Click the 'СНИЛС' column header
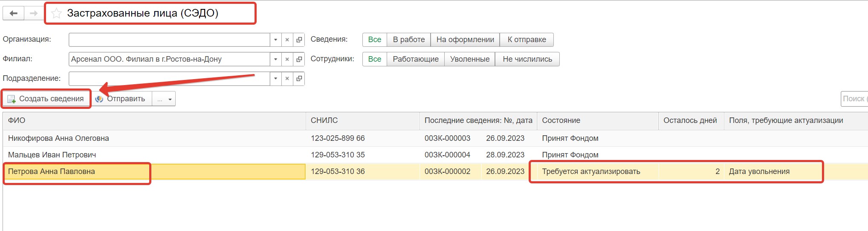The width and height of the screenshot is (868, 231). coord(324,120)
